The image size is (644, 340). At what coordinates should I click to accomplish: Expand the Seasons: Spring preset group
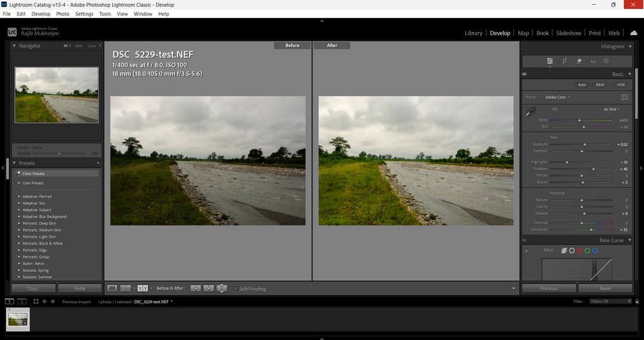19,270
